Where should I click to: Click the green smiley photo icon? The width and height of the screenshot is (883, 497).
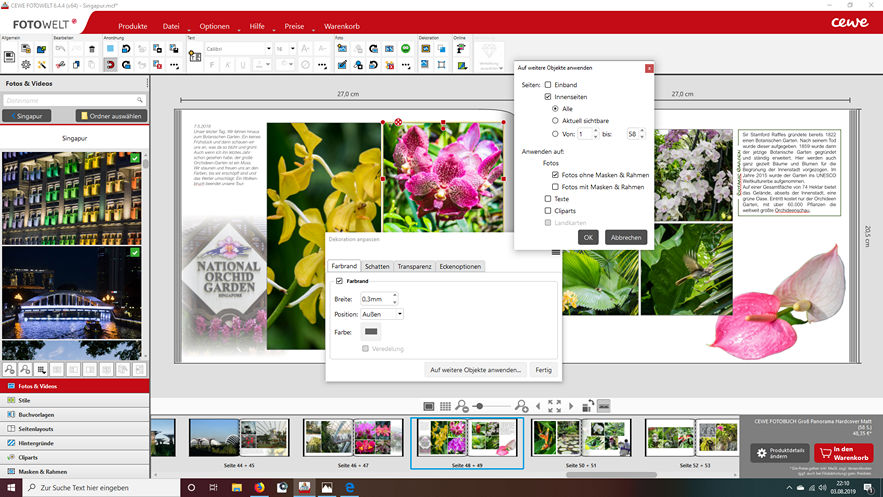(x=406, y=48)
